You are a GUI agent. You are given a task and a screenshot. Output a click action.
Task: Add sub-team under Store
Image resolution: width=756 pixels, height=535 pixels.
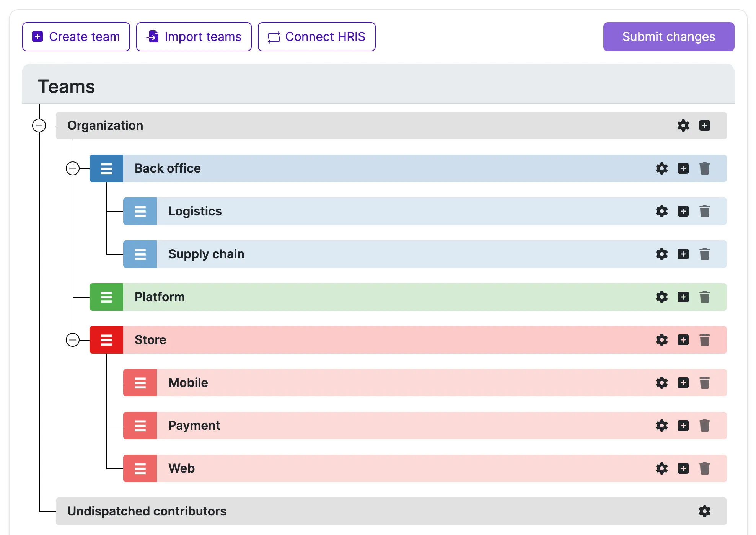pos(683,340)
